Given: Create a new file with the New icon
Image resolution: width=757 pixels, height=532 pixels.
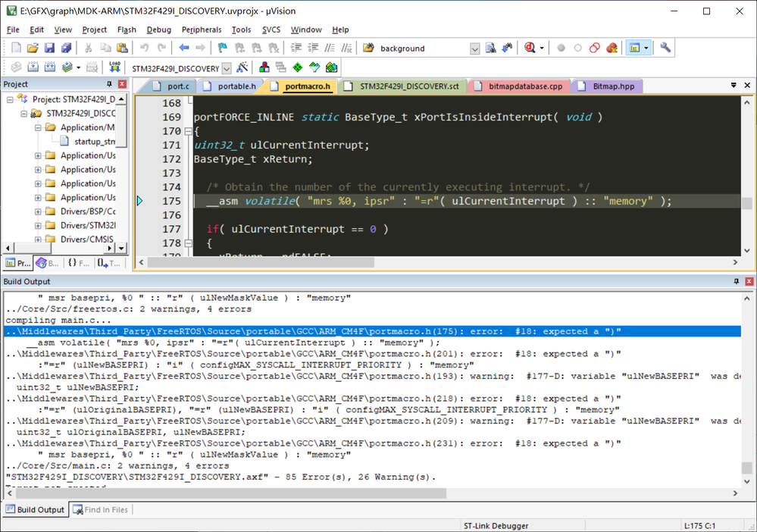Looking at the screenshot, I should [x=16, y=48].
